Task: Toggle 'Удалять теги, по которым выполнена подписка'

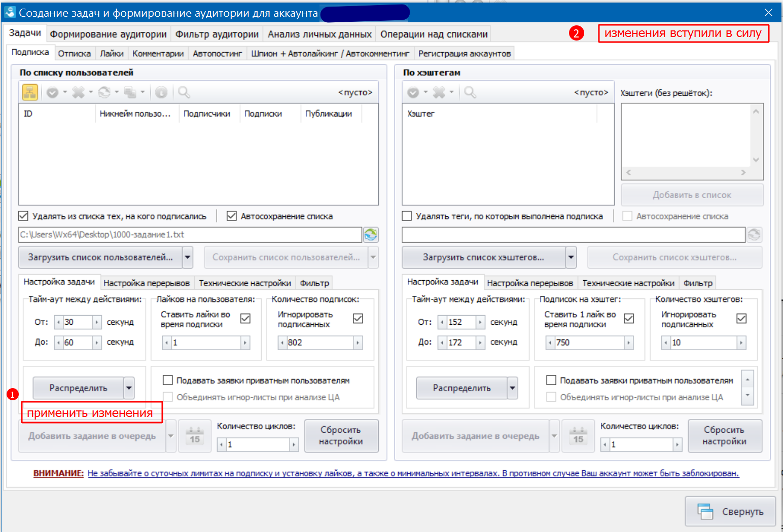Action: coord(407,216)
